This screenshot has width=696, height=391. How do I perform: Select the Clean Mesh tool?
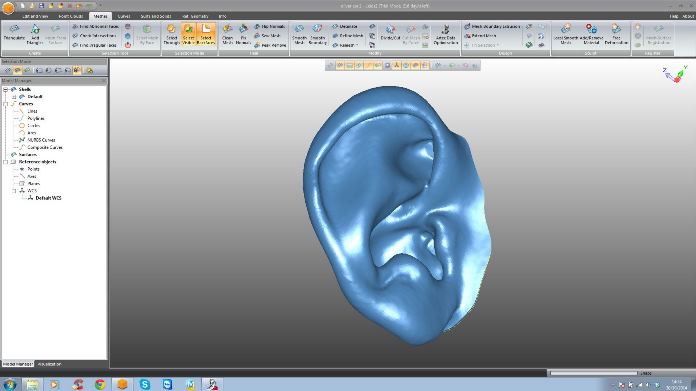click(227, 34)
